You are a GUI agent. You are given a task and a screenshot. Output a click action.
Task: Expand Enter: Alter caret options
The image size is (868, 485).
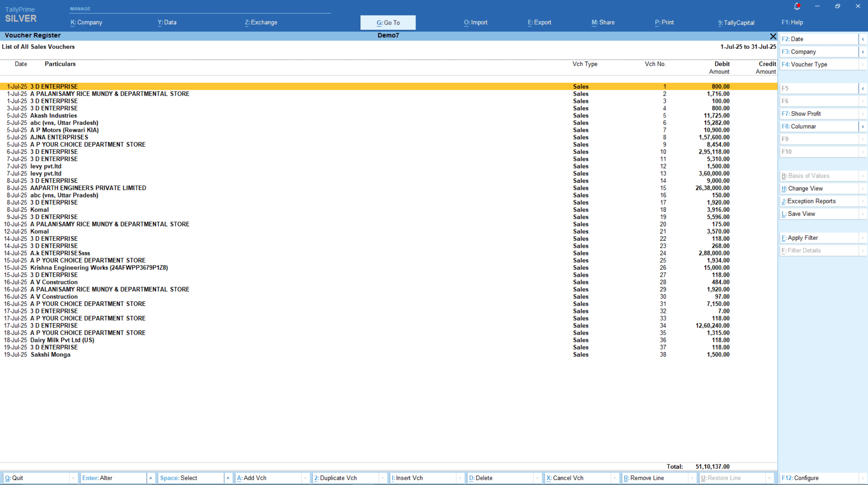click(x=150, y=478)
